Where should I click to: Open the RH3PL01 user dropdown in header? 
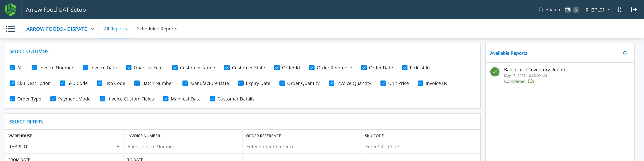(598, 10)
